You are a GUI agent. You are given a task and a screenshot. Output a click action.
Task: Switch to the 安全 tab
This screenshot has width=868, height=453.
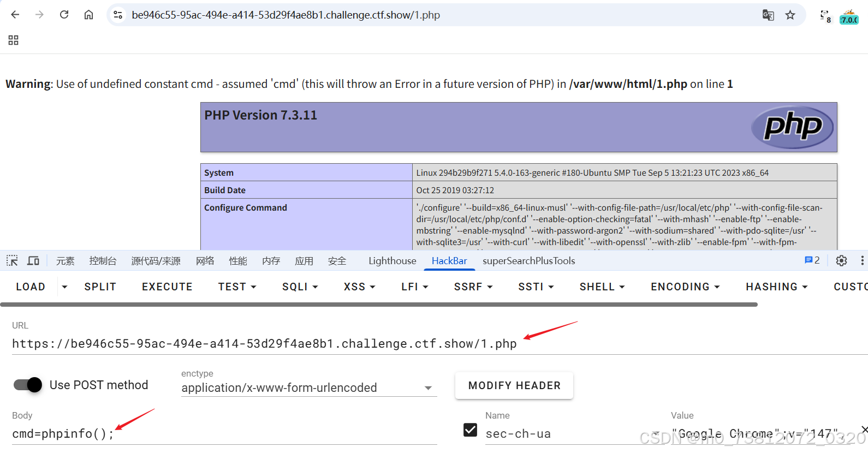(x=337, y=261)
